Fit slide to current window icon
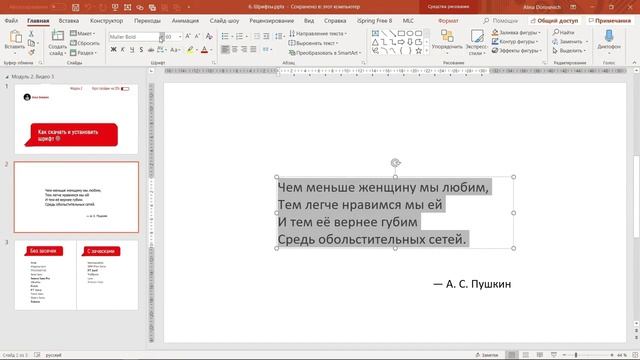The image size is (640, 360). [635, 355]
